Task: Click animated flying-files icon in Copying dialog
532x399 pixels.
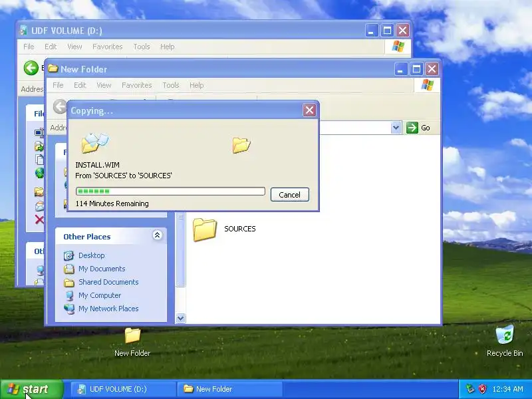Action: 94,143
